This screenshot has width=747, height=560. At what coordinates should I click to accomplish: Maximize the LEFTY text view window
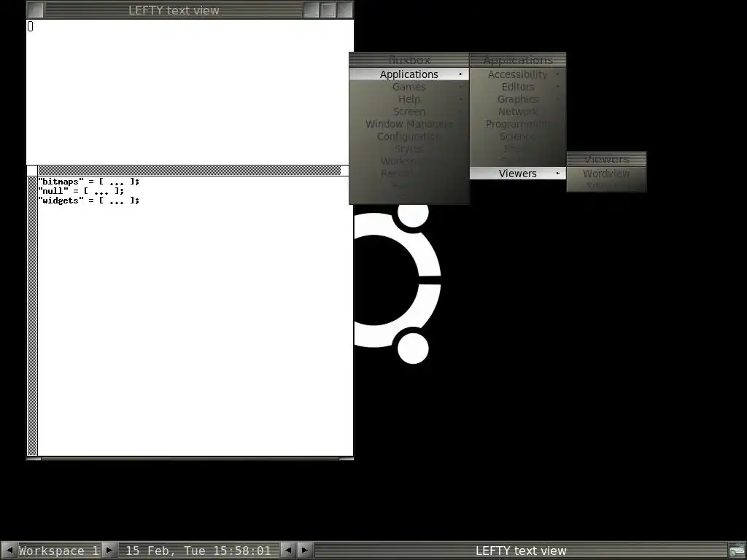328,10
